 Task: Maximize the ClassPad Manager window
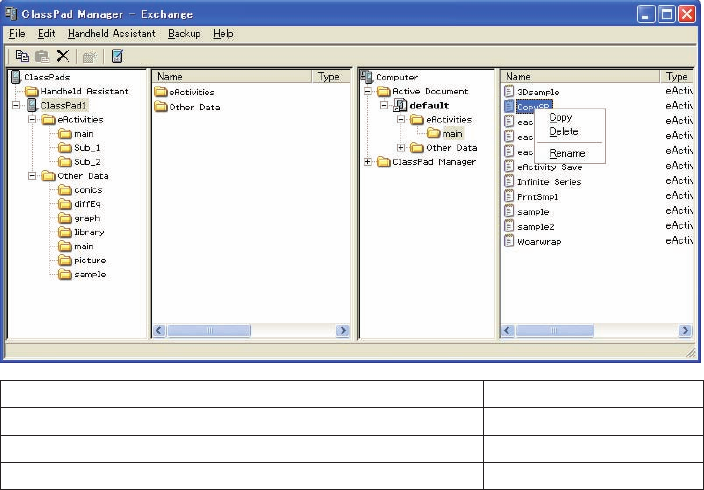667,14
